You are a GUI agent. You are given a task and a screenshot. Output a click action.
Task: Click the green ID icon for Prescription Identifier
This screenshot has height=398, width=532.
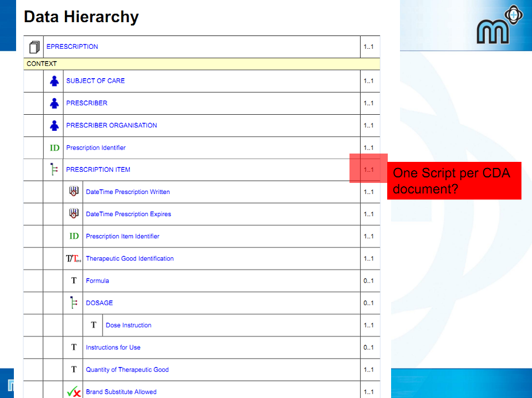(54, 148)
